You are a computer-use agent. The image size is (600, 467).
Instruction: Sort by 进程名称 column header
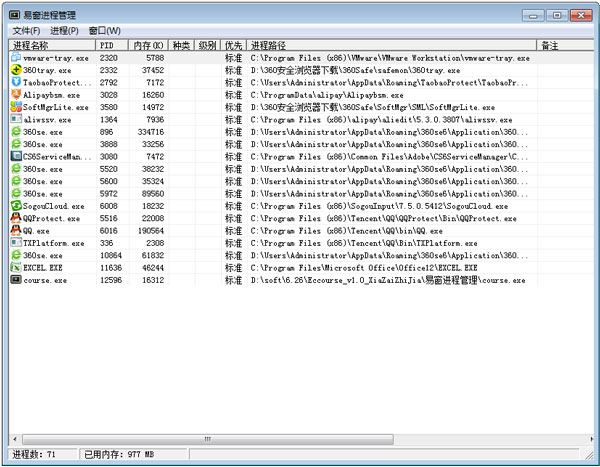[52, 46]
